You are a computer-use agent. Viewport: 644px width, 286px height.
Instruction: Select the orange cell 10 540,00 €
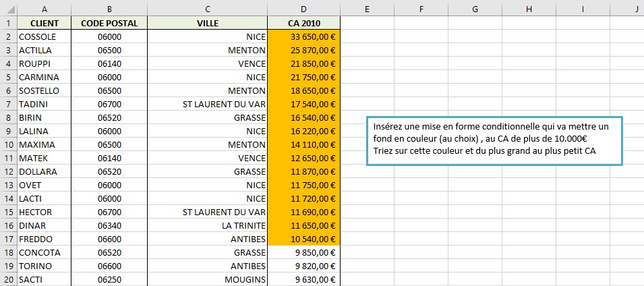tap(303, 239)
